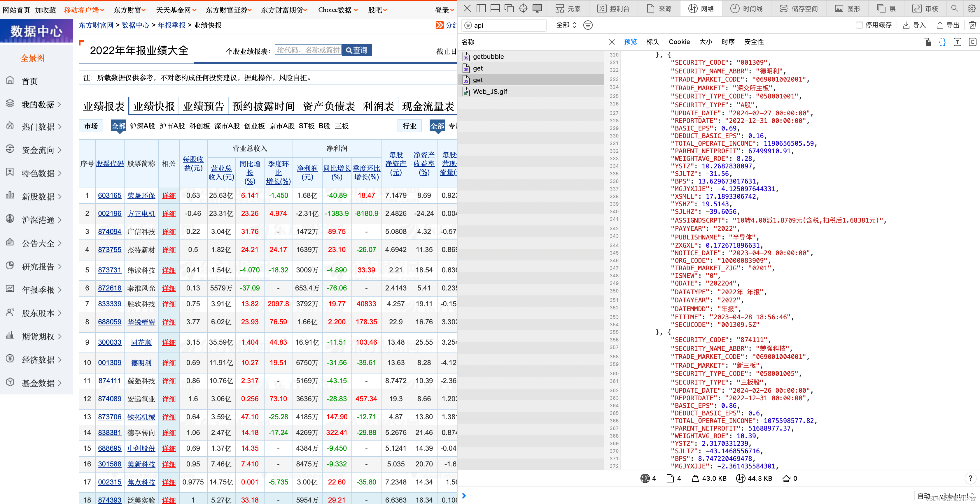Select the 全部 market filter
Image resolution: width=980 pixels, height=504 pixels.
(118, 126)
